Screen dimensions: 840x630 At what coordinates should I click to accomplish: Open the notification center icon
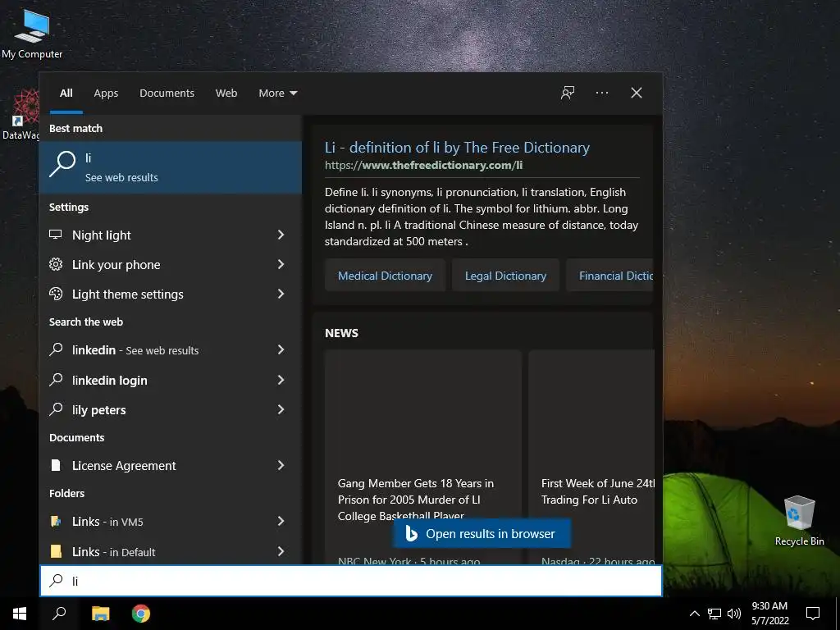point(813,614)
